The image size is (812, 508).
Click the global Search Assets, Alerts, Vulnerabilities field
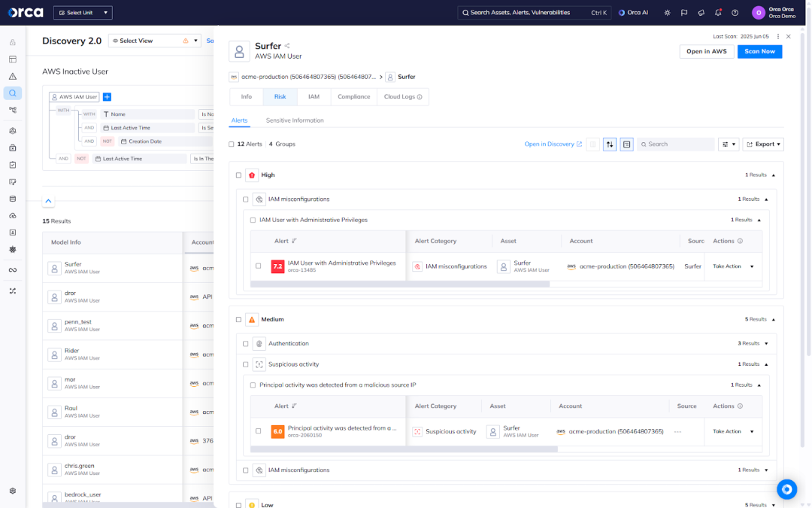[535, 13]
